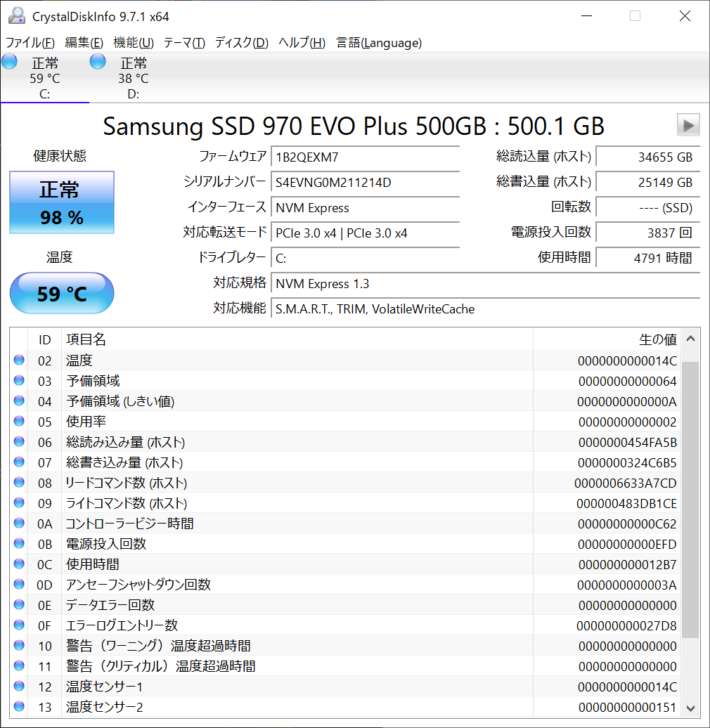Viewport: 710px width, 728px height.
Task: Click the serial number field S4EVNG0M211214D
Action: tap(365, 182)
